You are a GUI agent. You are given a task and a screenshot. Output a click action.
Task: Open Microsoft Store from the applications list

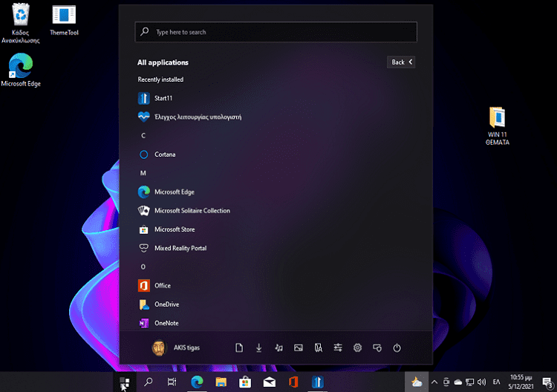(166, 229)
